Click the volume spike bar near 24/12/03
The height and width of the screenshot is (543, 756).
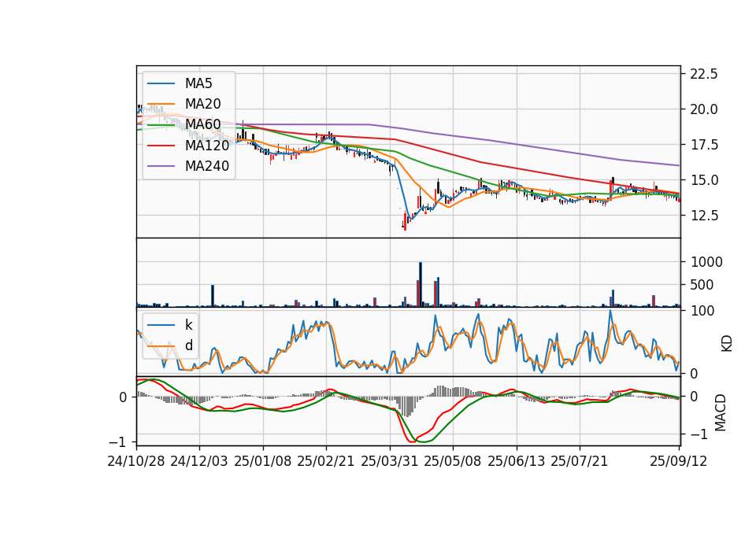click(213, 296)
